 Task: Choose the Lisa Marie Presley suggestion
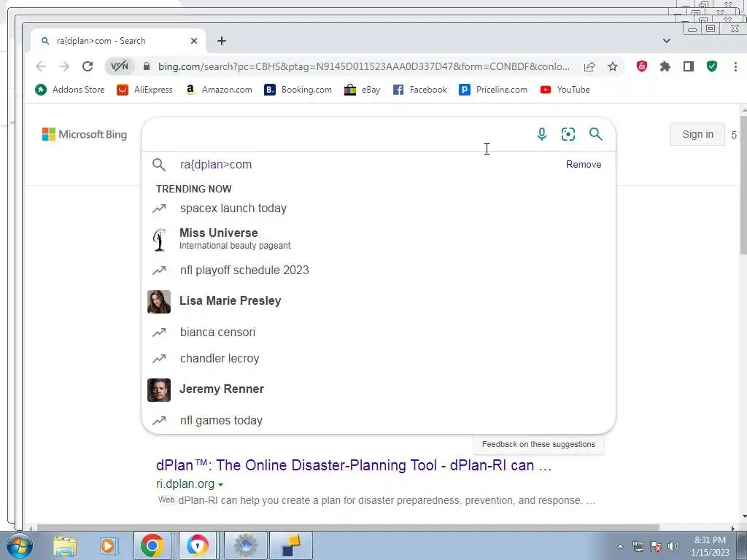click(x=379, y=301)
